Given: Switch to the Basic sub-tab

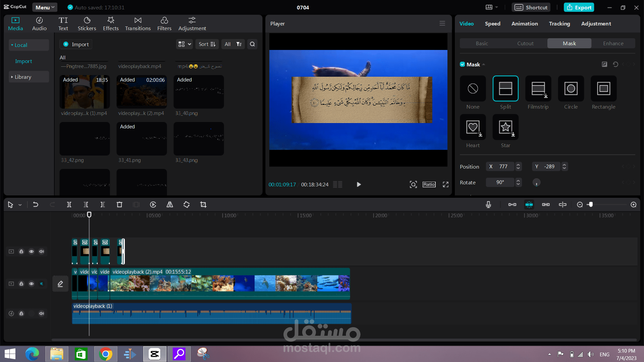Looking at the screenshot, I should (x=482, y=43).
